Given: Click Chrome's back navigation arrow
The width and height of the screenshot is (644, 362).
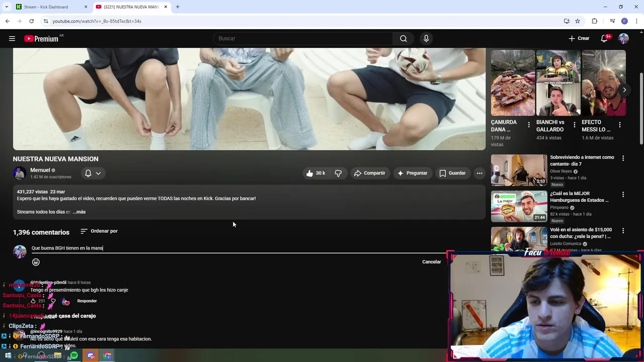Looking at the screenshot, I should click(x=8, y=21).
